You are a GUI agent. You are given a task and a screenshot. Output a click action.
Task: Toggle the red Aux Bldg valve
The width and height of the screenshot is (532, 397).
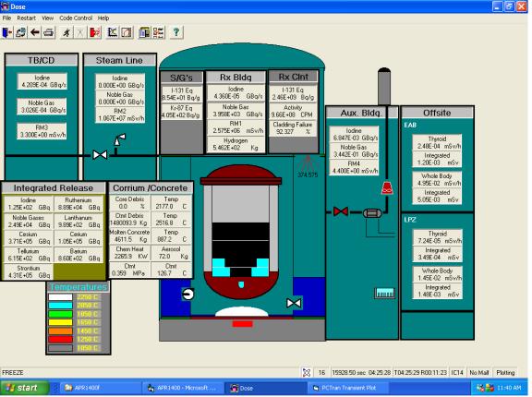coord(341,212)
